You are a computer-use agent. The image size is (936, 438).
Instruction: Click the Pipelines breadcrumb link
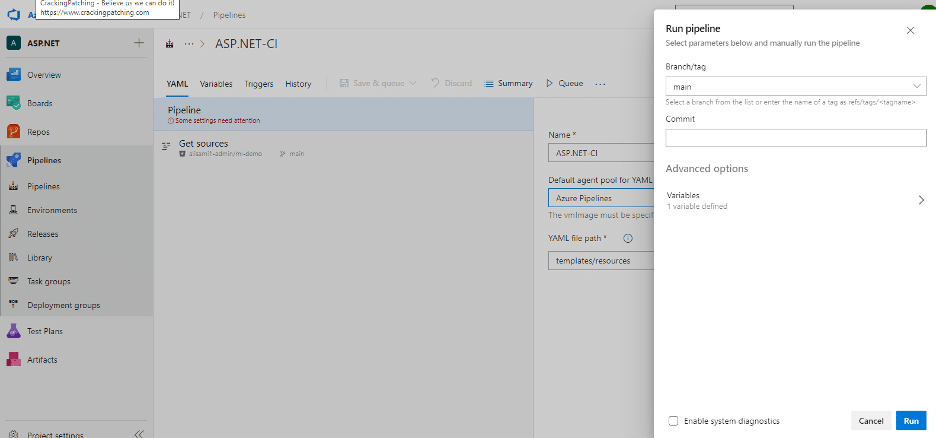(229, 15)
